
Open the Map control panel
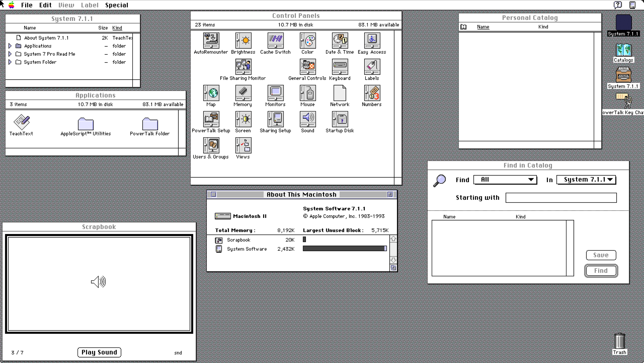[211, 93]
